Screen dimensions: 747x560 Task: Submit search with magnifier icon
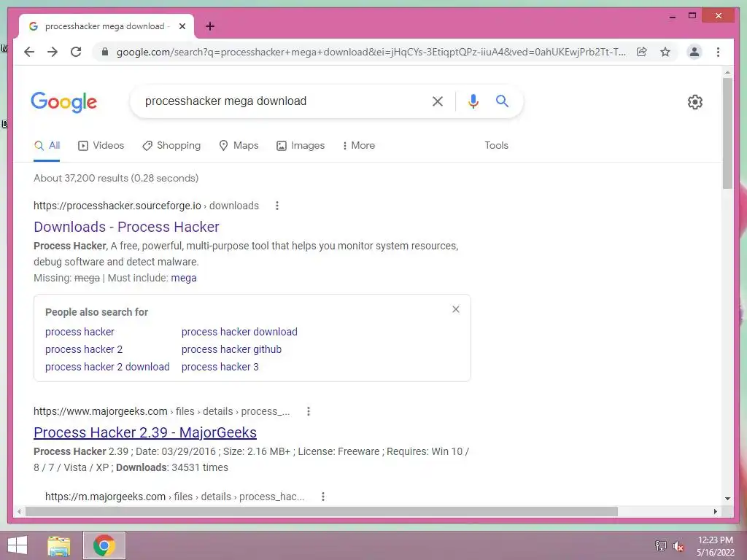coord(502,101)
